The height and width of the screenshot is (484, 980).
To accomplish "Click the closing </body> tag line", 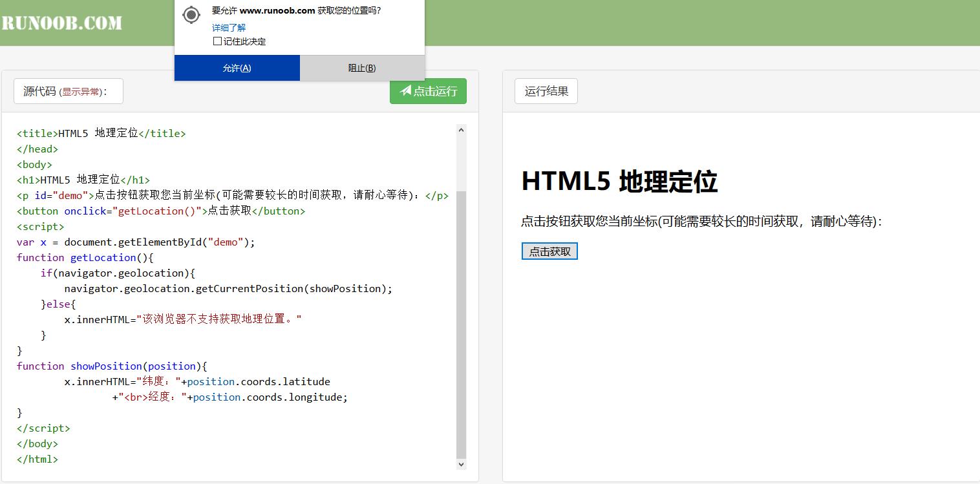I will tap(37, 443).
